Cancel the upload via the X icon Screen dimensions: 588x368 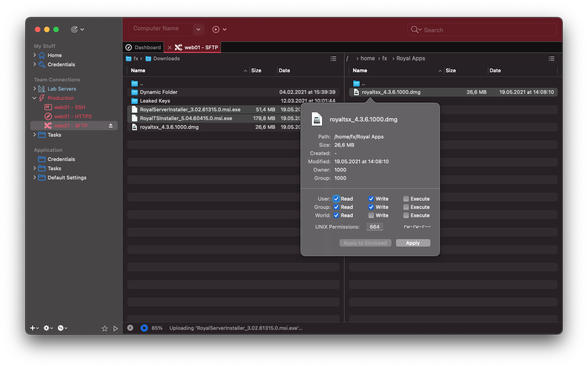[130, 328]
